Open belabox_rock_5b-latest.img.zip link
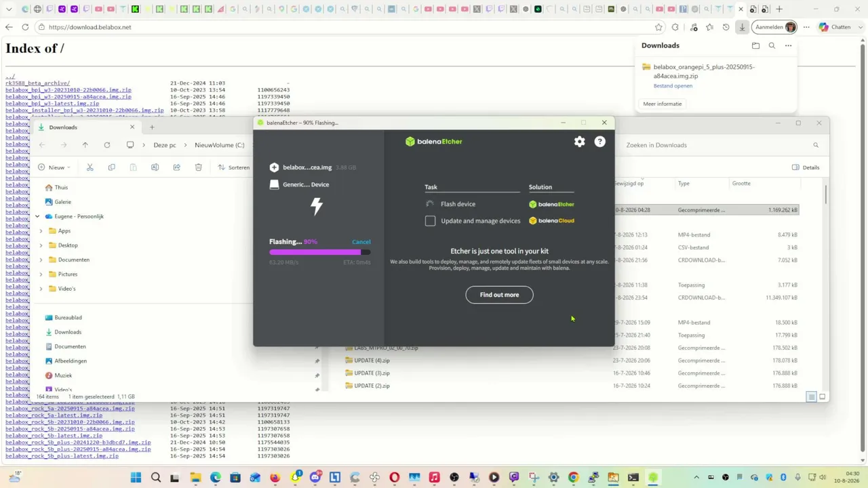The width and height of the screenshot is (868, 488). tap(54, 436)
